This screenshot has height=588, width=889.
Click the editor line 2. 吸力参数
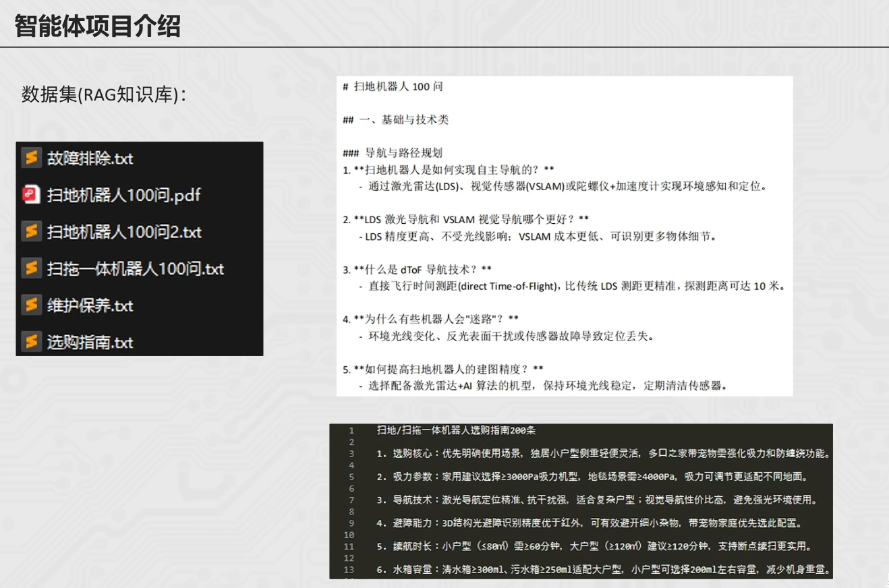pyautogui.click(x=592, y=477)
